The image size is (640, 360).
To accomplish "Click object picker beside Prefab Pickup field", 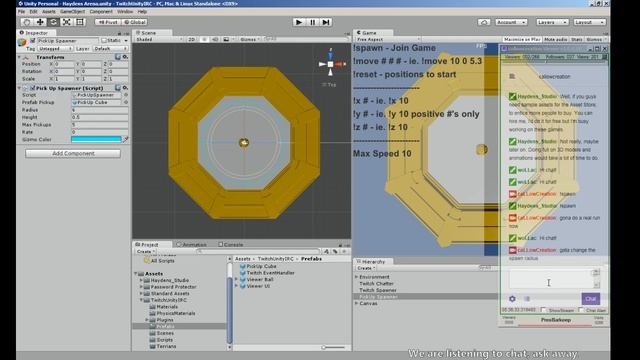I will (126, 102).
